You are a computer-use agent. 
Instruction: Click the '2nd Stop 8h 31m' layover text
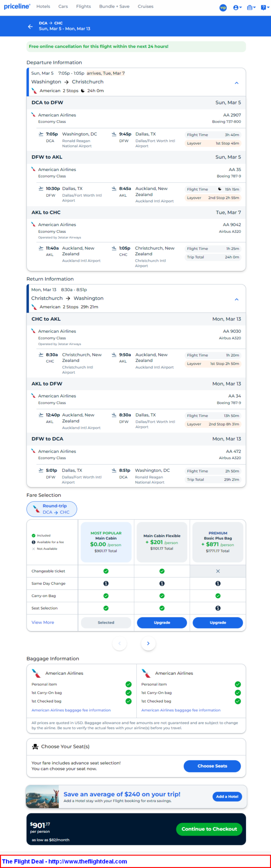(x=224, y=424)
